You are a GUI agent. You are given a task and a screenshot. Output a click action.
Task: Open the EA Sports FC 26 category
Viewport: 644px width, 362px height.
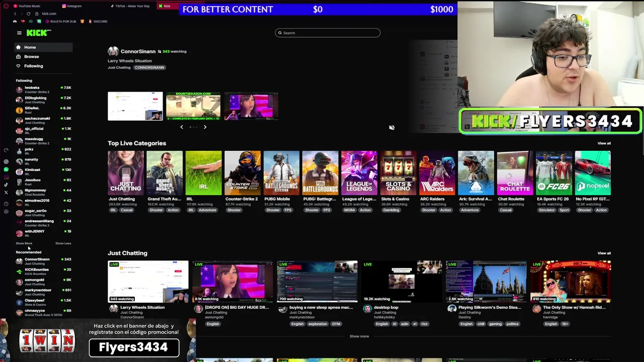coord(554,173)
